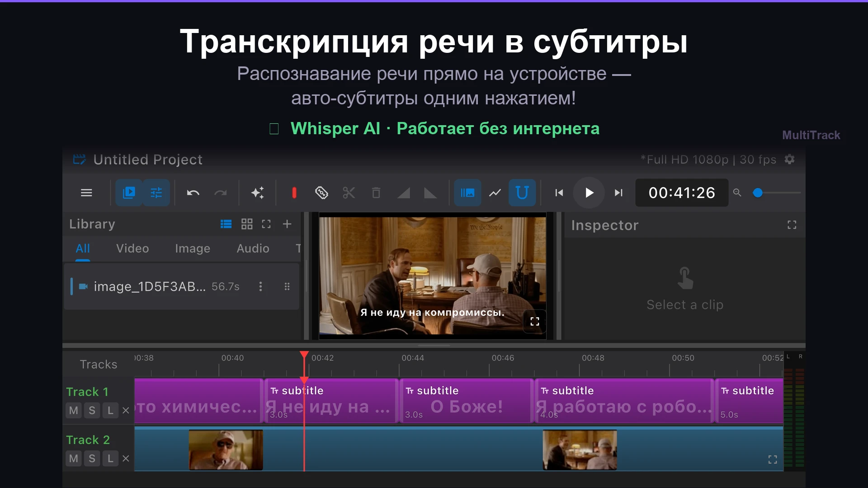
Task: Open the hamburger main menu
Action: coord(86,193)
